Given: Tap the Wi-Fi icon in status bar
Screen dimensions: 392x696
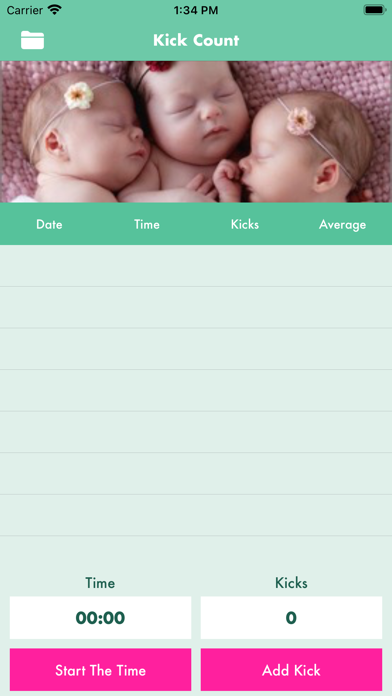Looking at the screenshot, I should 55,10.
